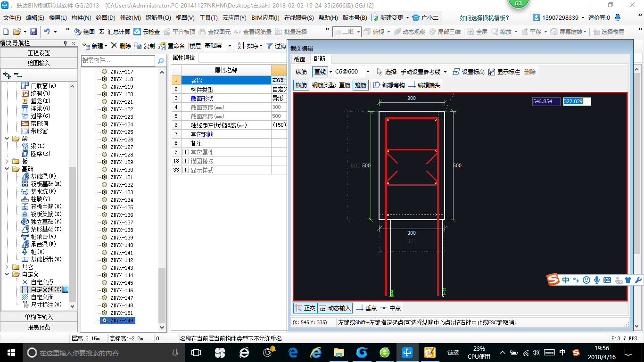The height and width of the screenshot is (362, 644).
Task: Switch to 配筋 tab
Action: point(320,59)
